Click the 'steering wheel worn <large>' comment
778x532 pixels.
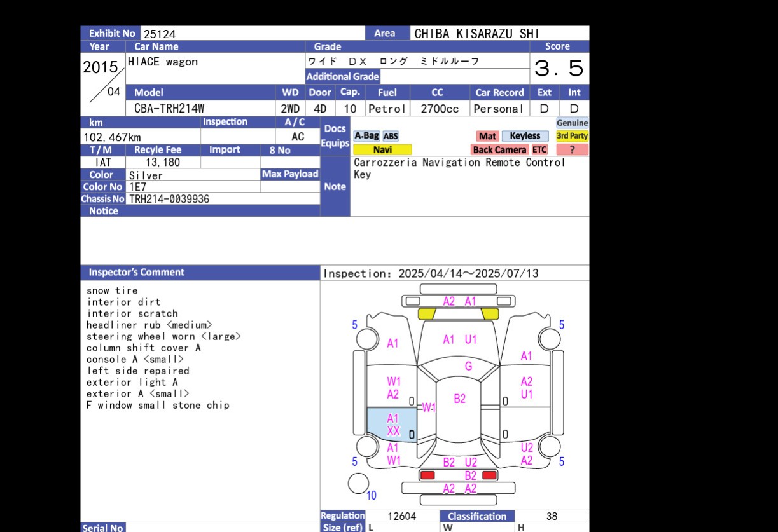[x=163, y=336]
